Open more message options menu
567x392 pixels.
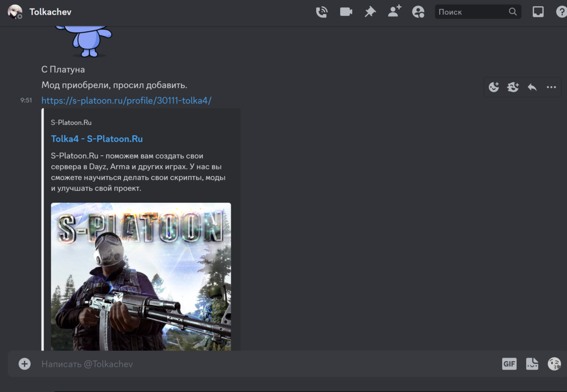(x=551, y=87)
